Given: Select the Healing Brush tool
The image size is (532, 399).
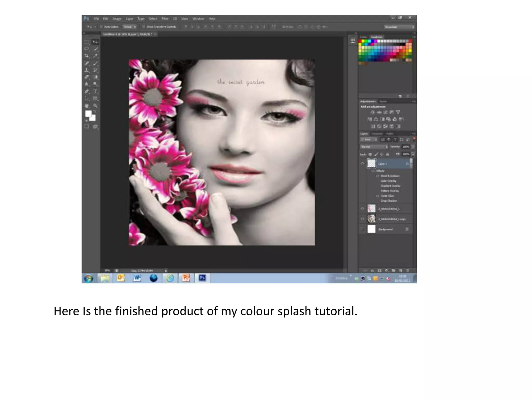Looking at the screenshot, I should coord(87,63).
